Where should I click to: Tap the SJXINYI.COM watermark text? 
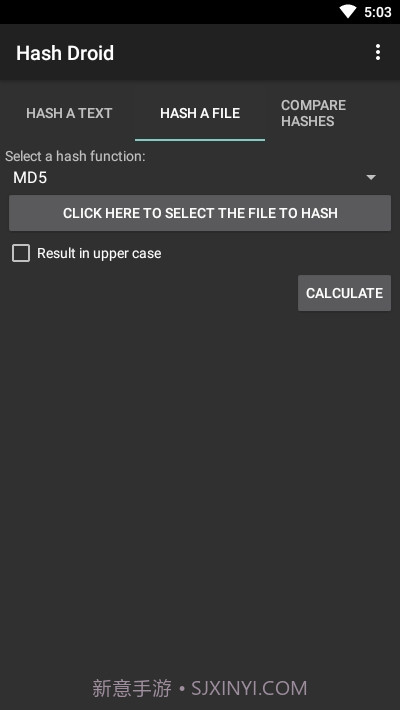pyautogui.click(x=249, y=688)
